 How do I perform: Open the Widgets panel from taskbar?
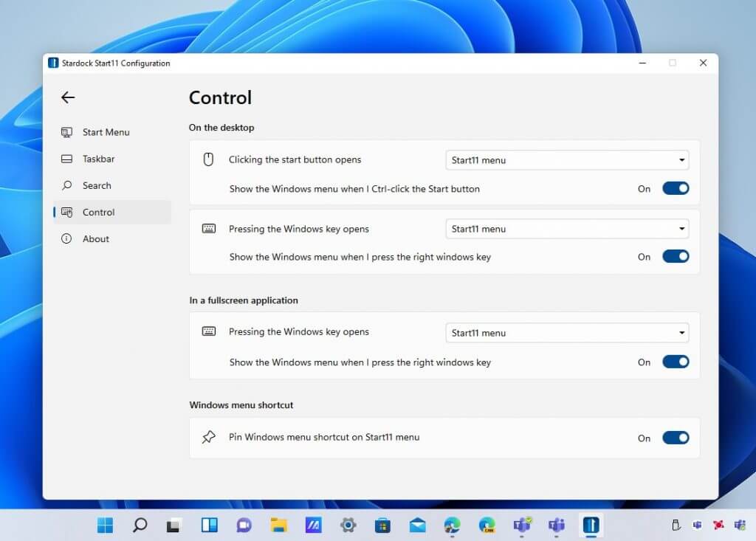point(209,525)
